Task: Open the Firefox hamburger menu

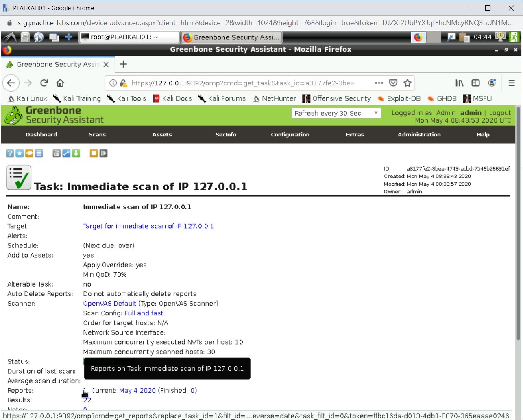Action: [x=512, y=83]
